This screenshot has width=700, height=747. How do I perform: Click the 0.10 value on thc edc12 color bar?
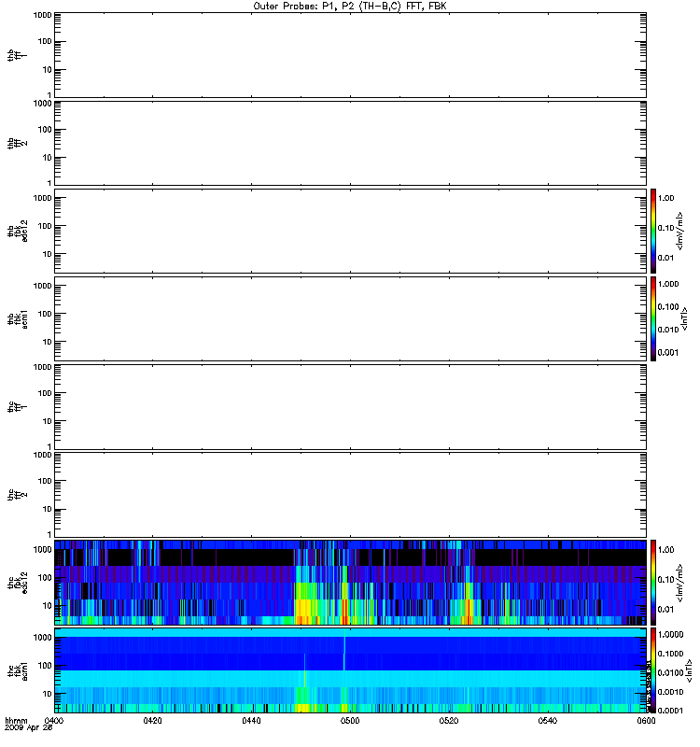pos(666,580)
